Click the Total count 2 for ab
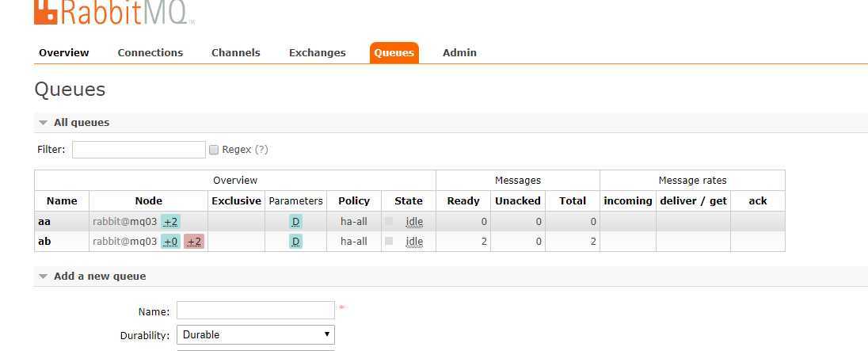 click(593, 242)
